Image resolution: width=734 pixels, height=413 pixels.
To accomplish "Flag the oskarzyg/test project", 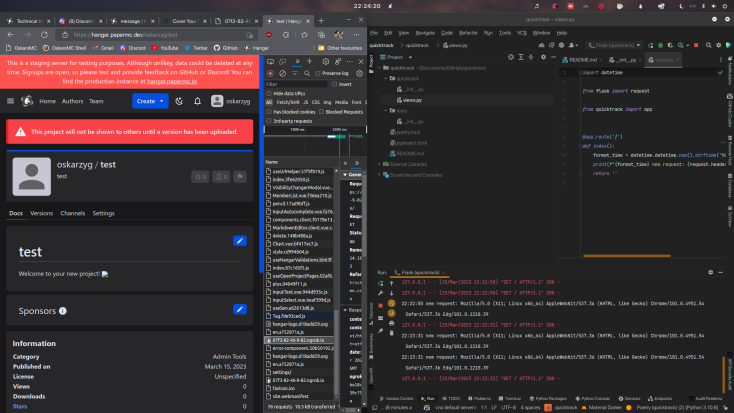I will click(240, 177).
